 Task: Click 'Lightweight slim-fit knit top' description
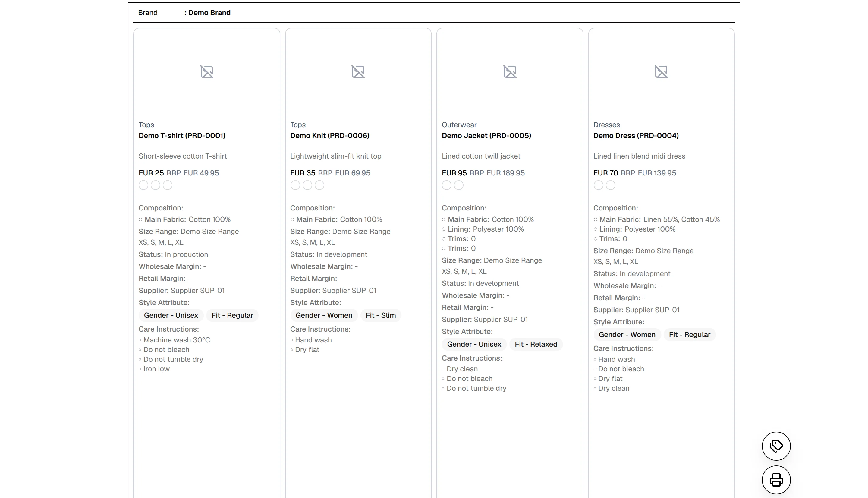point(336,156)
